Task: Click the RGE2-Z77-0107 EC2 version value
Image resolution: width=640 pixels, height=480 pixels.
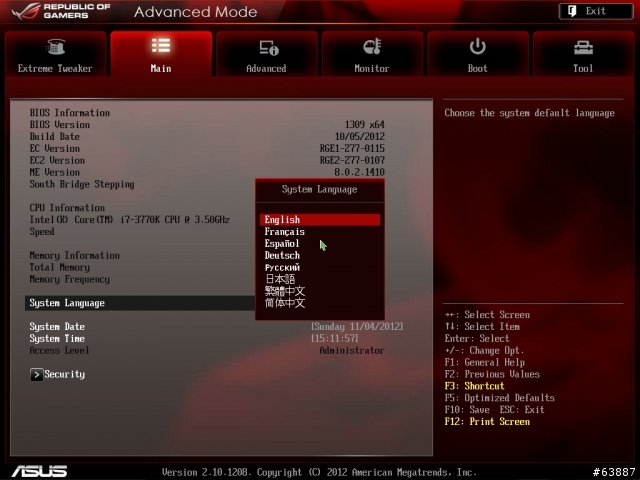Action: 352,160
